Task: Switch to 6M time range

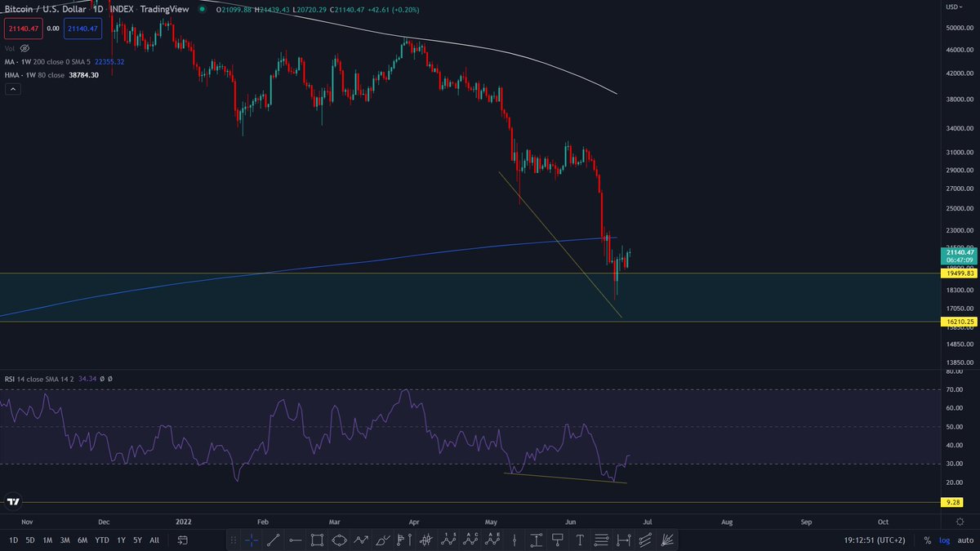Action: click(82, 540)
